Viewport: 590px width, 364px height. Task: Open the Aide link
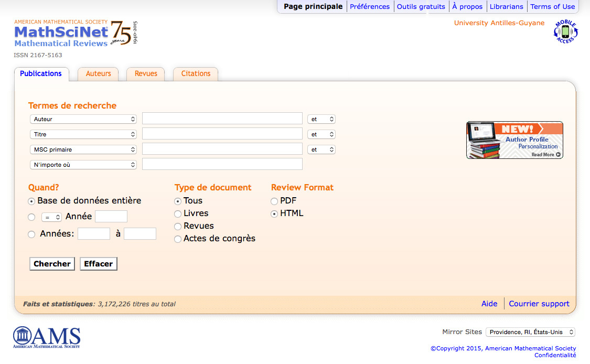coord(489,304)
